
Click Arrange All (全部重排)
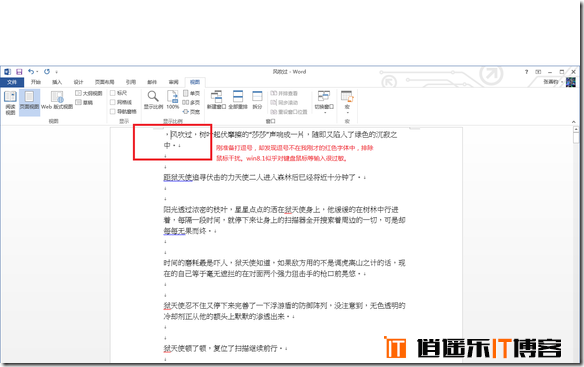pos(238,100)
